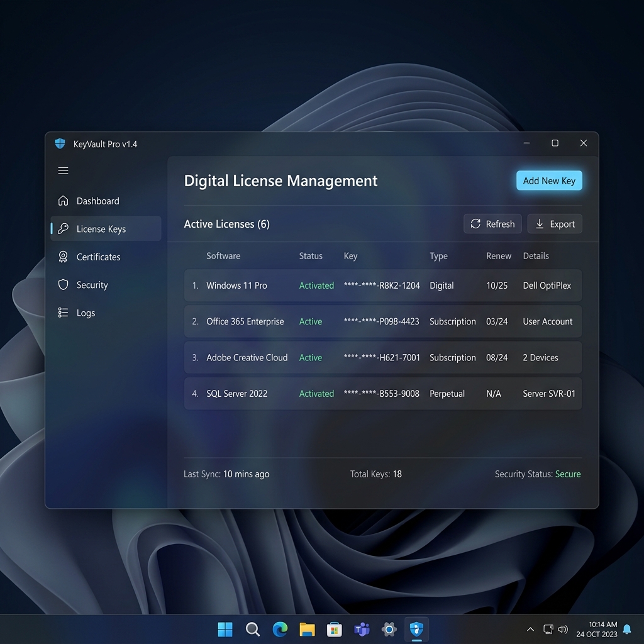644x644 pixels.
Task: Open the hamburger navigation menu
Action: 63,170
